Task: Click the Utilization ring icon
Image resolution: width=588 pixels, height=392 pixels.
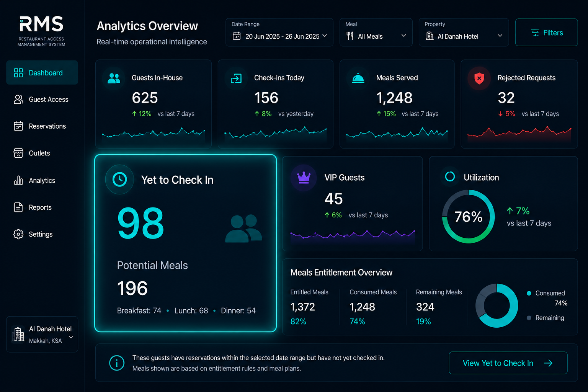Action: (450, 176)
